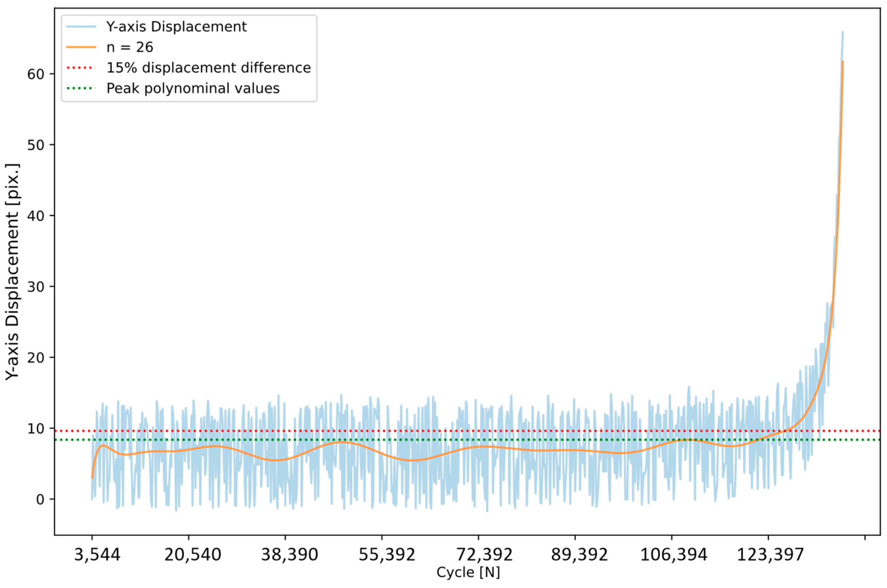Click the y-axis tick label 0
This screenshot has width=887, height=588.
click(40, 500)
